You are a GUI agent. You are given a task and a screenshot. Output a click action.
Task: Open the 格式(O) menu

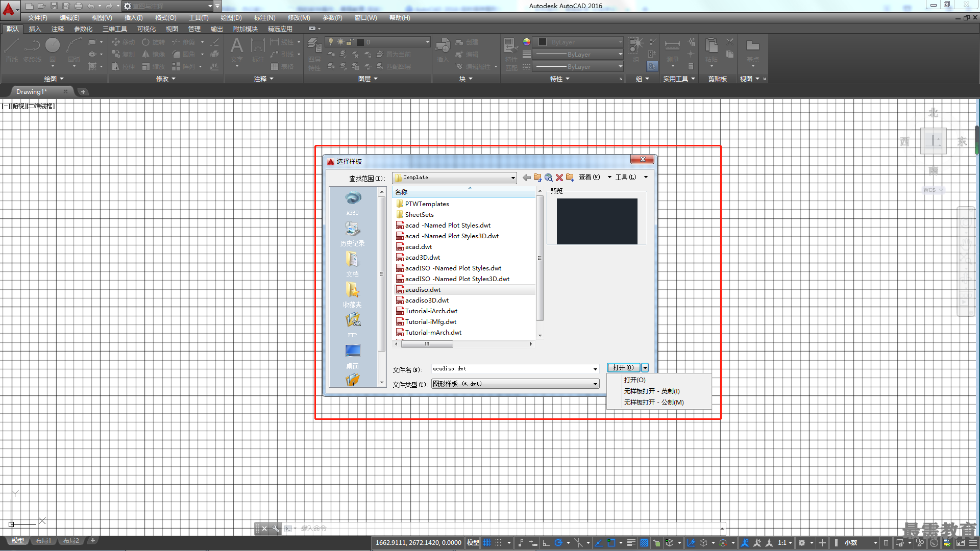point(165,18)
